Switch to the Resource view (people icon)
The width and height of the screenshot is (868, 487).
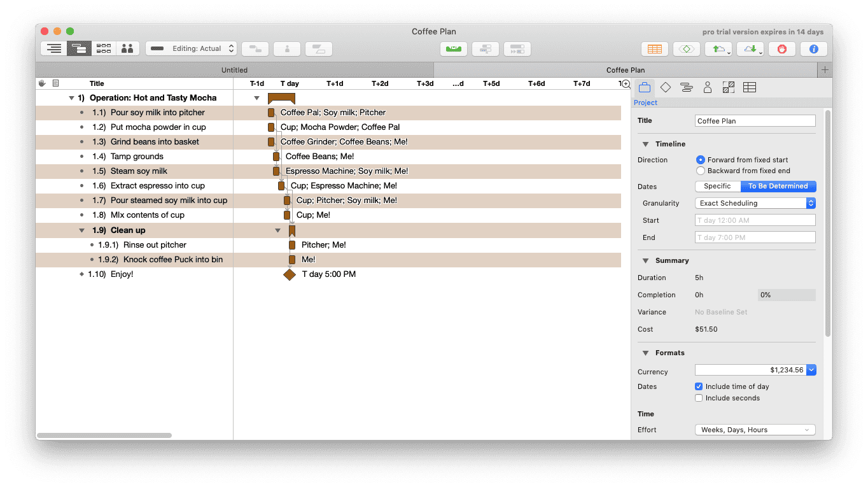(127, 48)
